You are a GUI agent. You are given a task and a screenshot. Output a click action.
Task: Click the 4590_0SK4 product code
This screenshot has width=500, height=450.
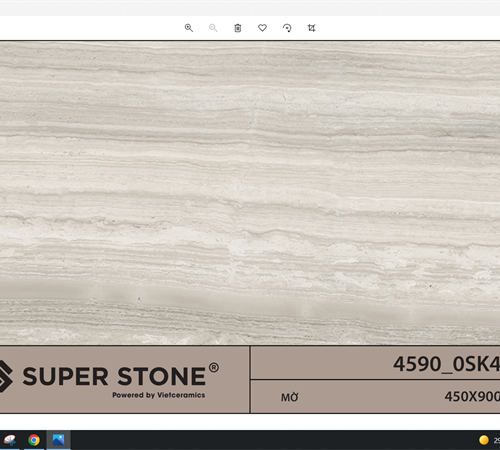(x=446, y=364)
